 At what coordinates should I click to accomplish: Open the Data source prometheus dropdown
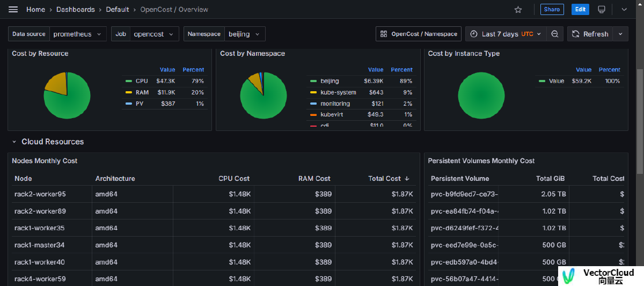(x=78, y=34)
